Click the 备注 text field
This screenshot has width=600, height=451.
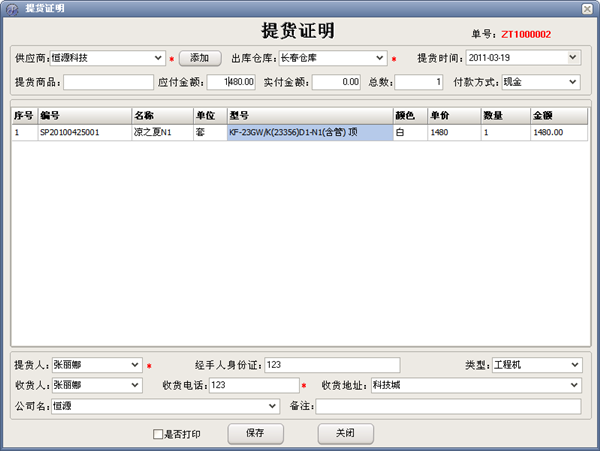[448, 406]
